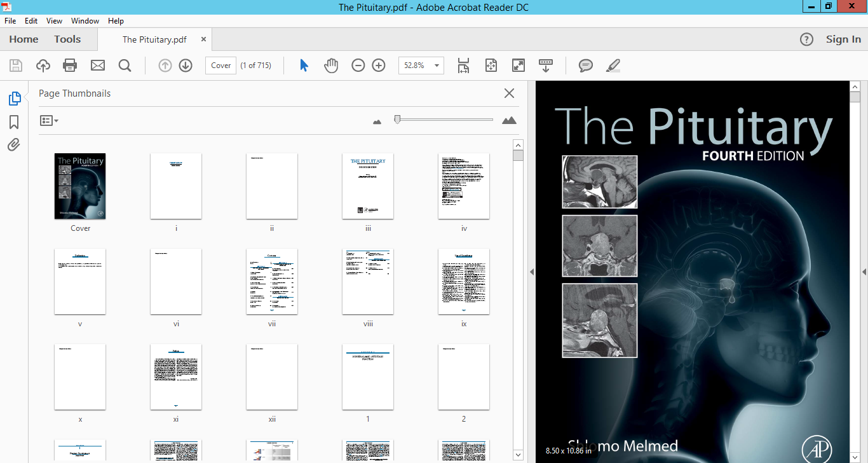Click the Save file icon
This screenshot has width=868, height=463.
coord(16,66)
